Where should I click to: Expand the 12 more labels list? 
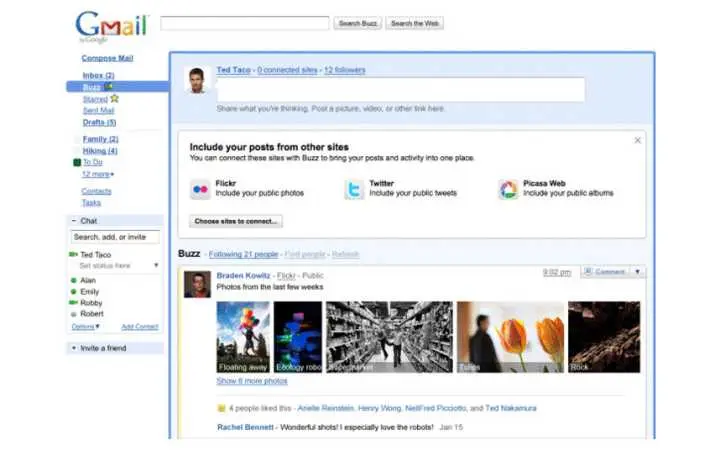tap(98, 174)
